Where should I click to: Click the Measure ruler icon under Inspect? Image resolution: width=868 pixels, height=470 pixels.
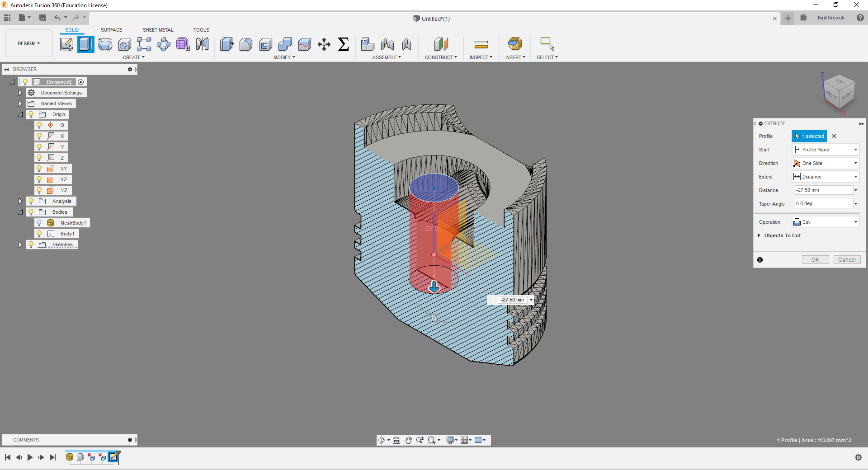(x=481, y=44)
